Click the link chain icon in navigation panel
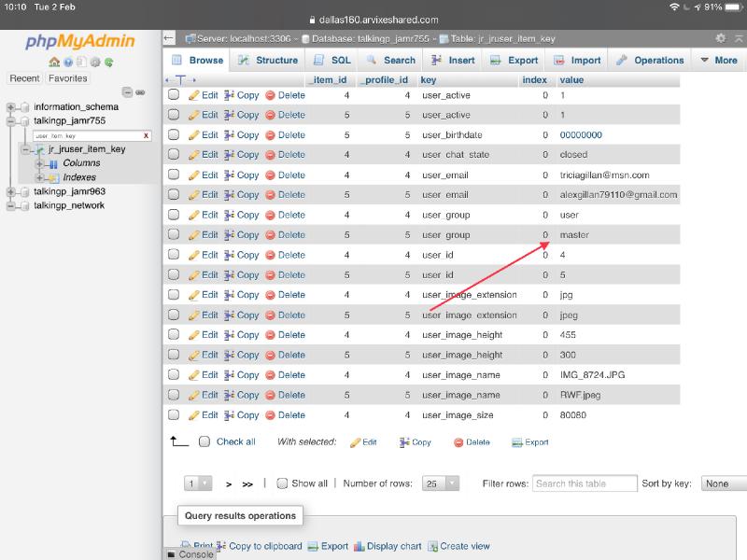Viewport: 747px width, 560px height. click(x=140, y=92)
